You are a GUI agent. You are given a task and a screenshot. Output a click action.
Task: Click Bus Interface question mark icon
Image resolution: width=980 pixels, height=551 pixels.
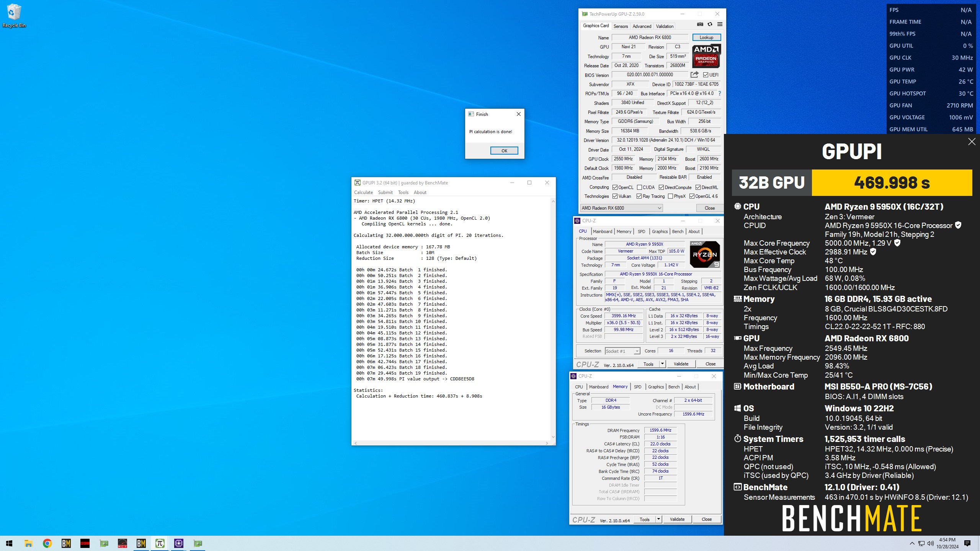pos(720,93)
